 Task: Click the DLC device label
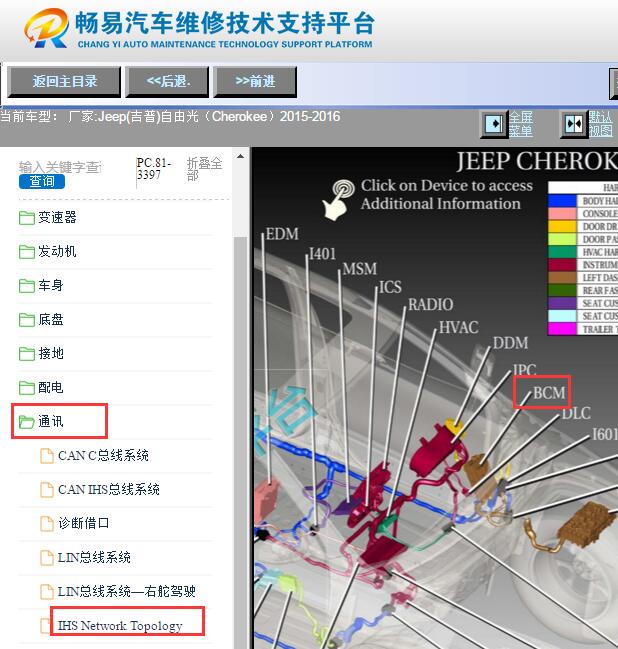click(576, 413)
